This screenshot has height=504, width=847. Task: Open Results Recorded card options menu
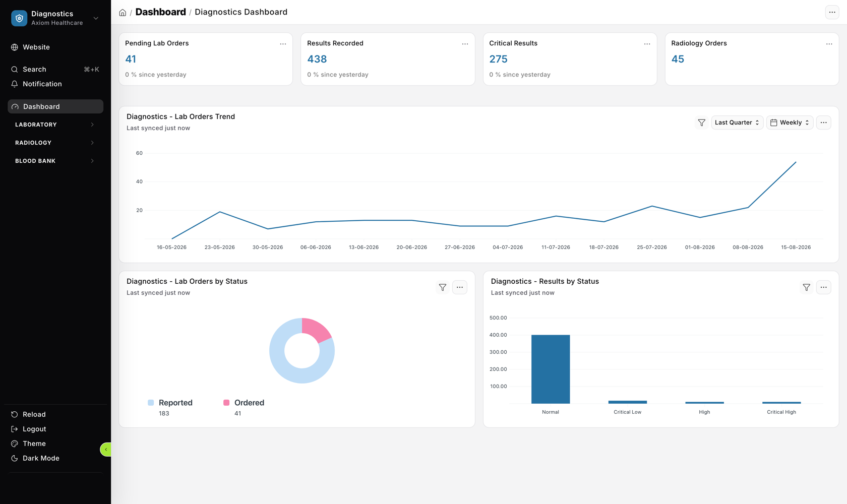click(x=465, y=44)
